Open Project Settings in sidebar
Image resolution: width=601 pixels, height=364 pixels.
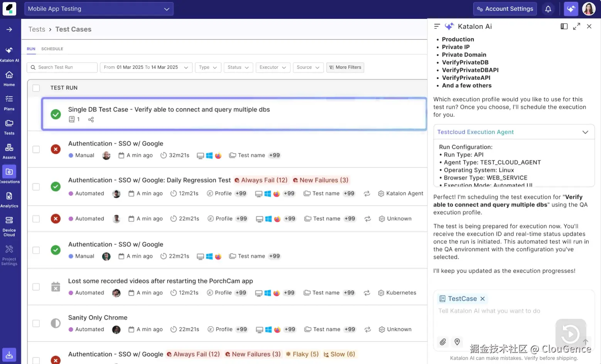[x=9, y=255]
